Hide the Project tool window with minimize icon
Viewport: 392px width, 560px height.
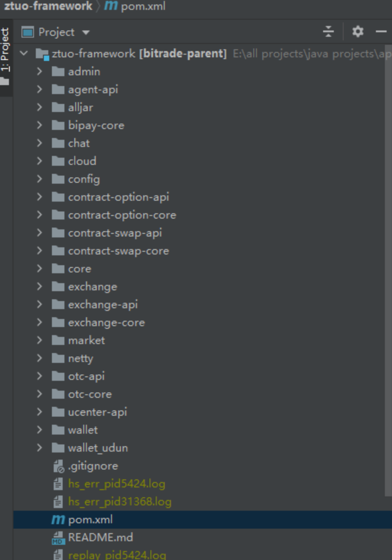(381, 32)
